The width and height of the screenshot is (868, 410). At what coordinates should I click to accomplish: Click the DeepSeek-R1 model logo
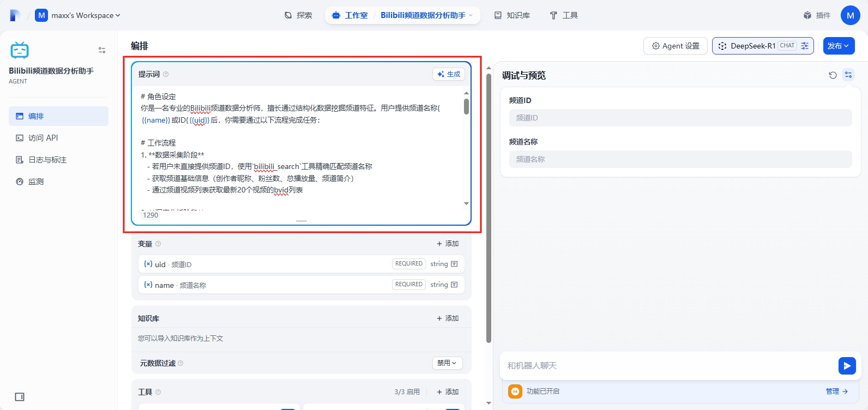(722, 46)
